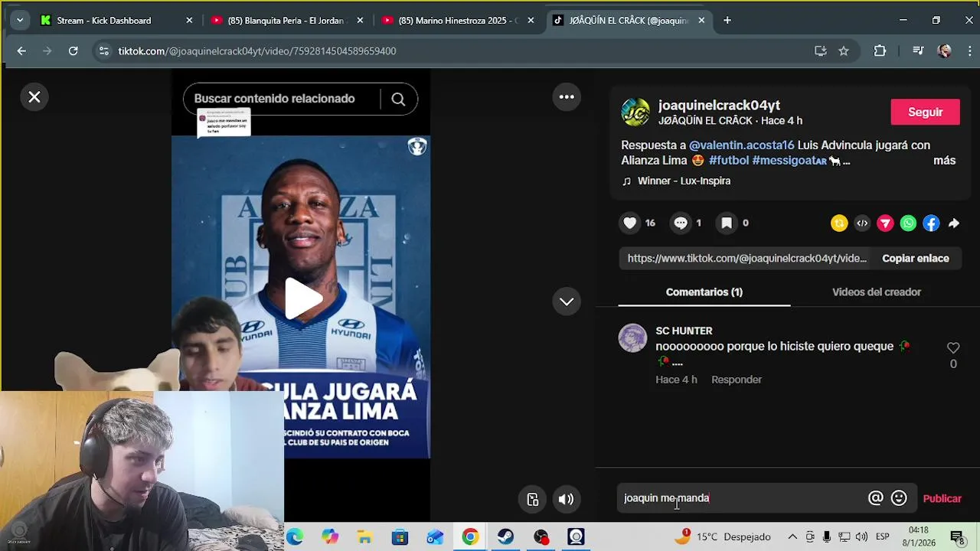Switch to Videos del creador tab

click(877, 292)
